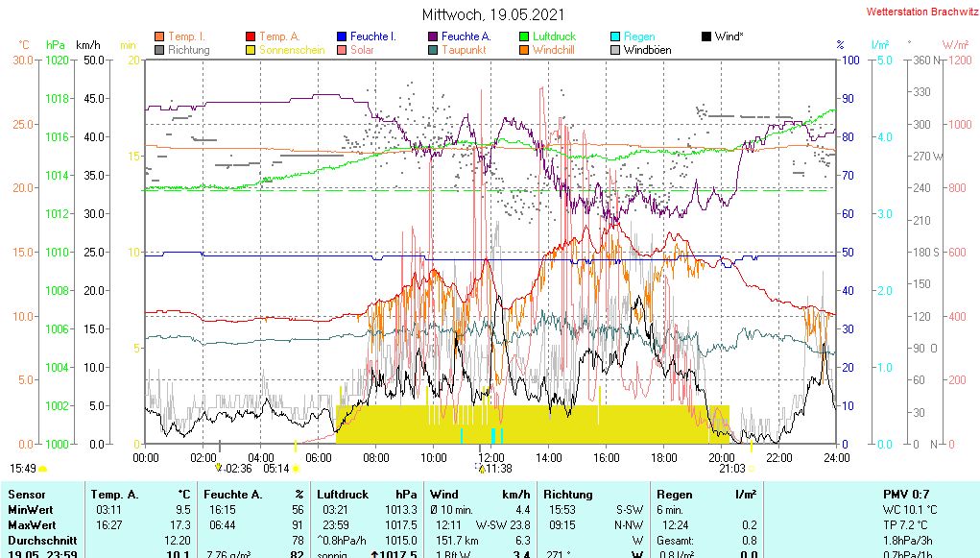980x558 pixels.
Task: Click the red Temp. A. legend box
Action: tap(251, 36)
